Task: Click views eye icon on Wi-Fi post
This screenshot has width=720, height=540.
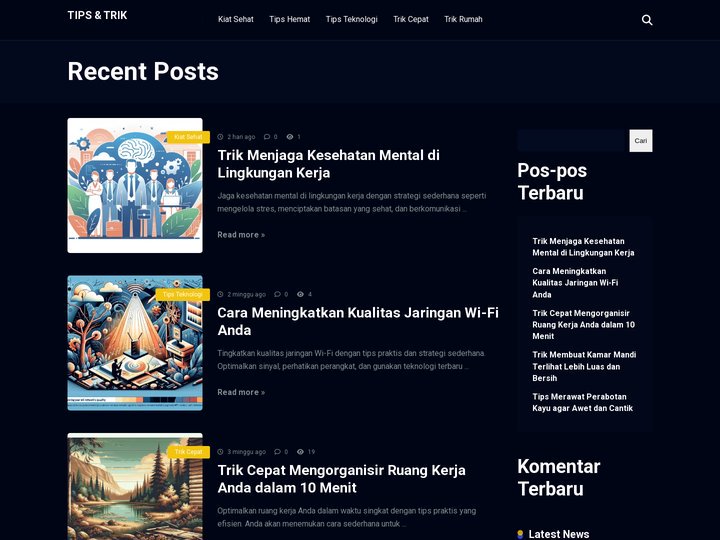Action: [300, 294]
